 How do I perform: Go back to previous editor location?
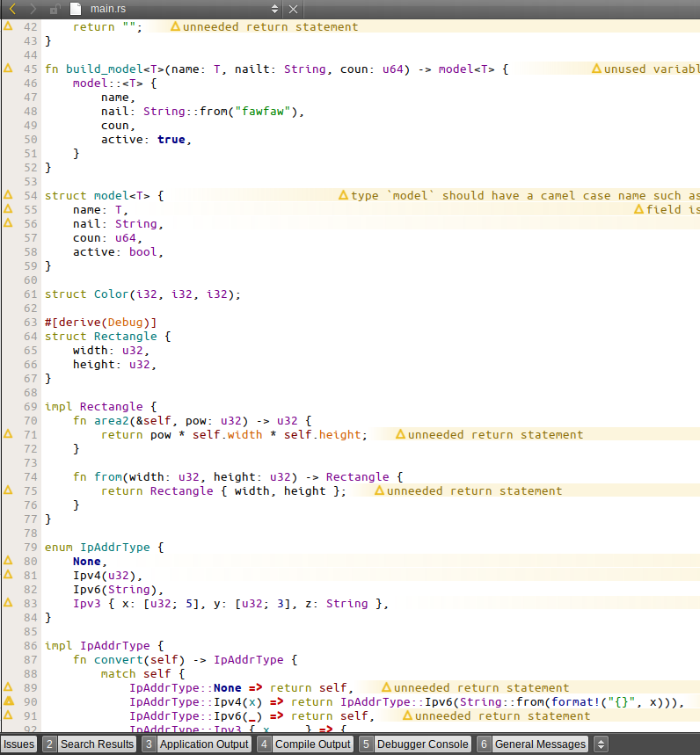12,9
